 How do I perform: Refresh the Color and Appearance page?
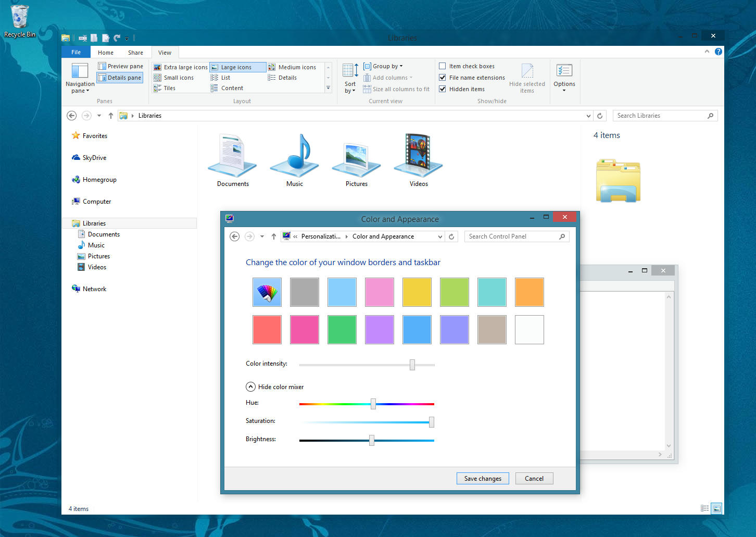tap(451, 236)
